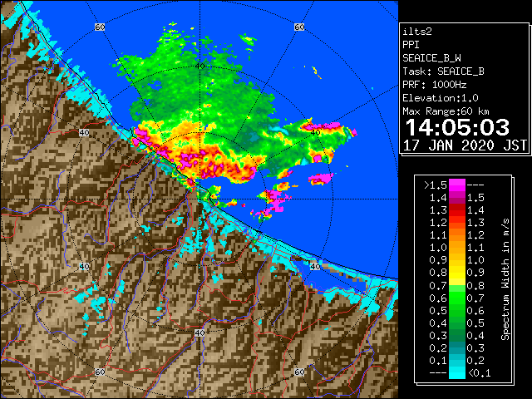Pick the magenta swatch atop the color scale
The image size is (532, 399).
pos(457,185)
